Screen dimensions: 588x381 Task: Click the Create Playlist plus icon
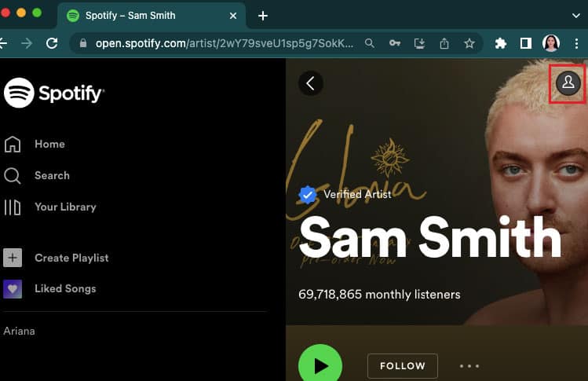[x=13, y=258]
